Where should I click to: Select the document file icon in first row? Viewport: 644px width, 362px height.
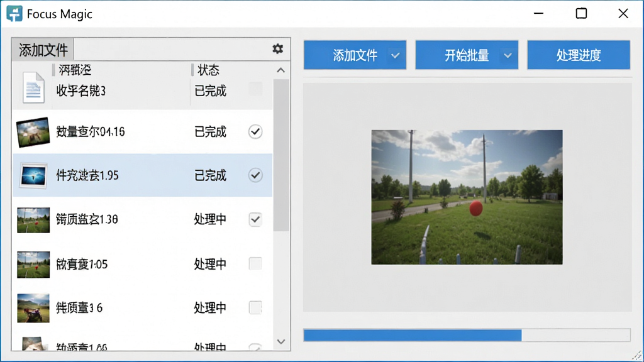click(x=33, y=87)
